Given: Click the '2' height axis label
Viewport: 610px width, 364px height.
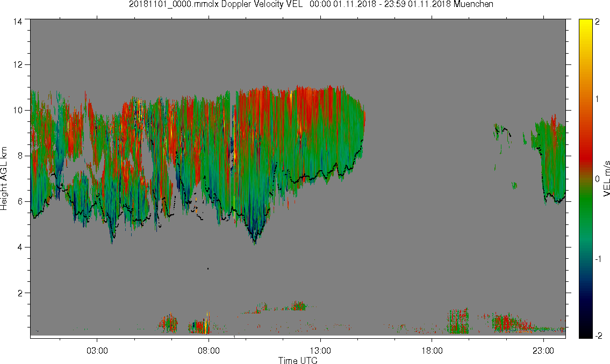Looking at the screenshot, I should coord(20,293).
